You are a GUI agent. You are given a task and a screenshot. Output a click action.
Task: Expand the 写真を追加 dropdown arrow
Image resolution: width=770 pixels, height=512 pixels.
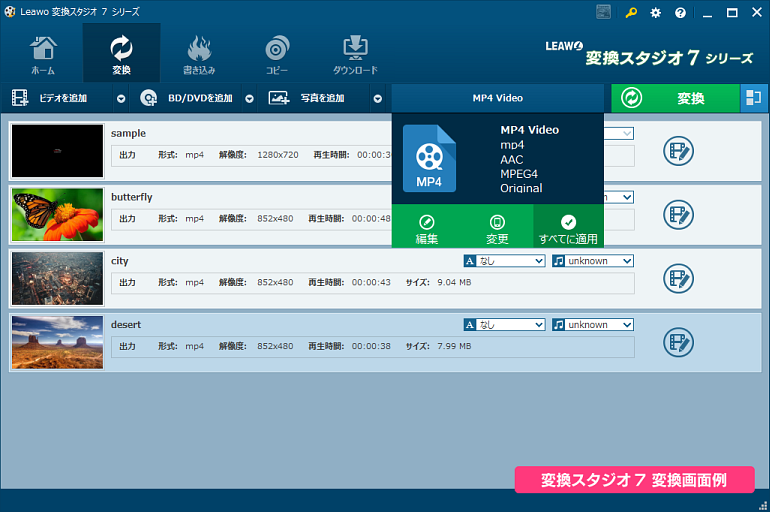click(378, 99)
